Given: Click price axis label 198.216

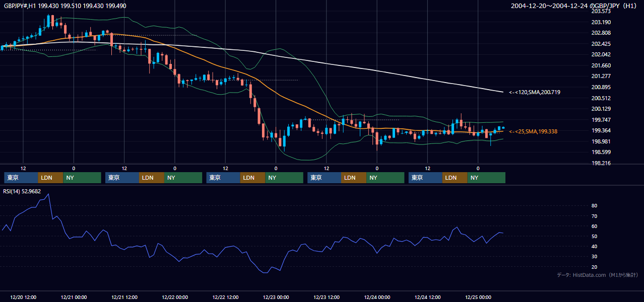Looking at the screenshot, I should tap(601, 163).
